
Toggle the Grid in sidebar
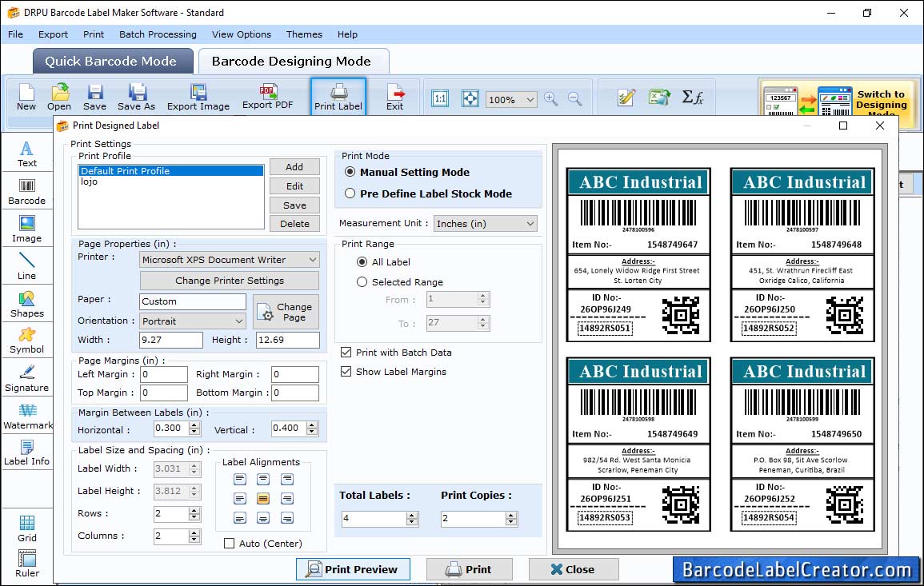(x=26, y=528)
